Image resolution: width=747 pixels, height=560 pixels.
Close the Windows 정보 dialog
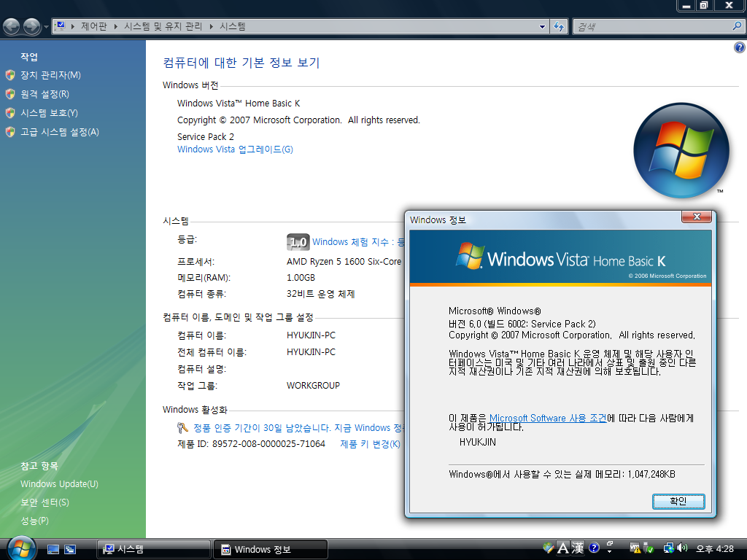tap(697, 217)
